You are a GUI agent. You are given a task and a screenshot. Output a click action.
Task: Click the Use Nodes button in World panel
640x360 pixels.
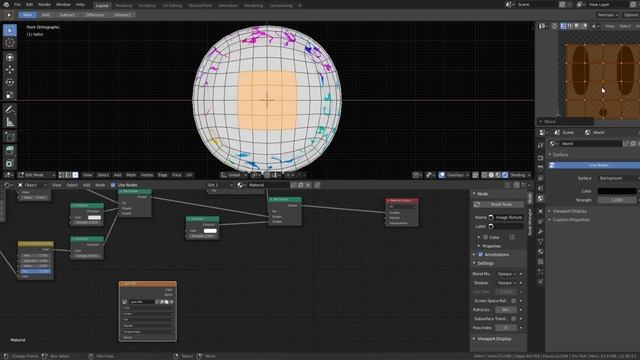[x=594, y=165]
